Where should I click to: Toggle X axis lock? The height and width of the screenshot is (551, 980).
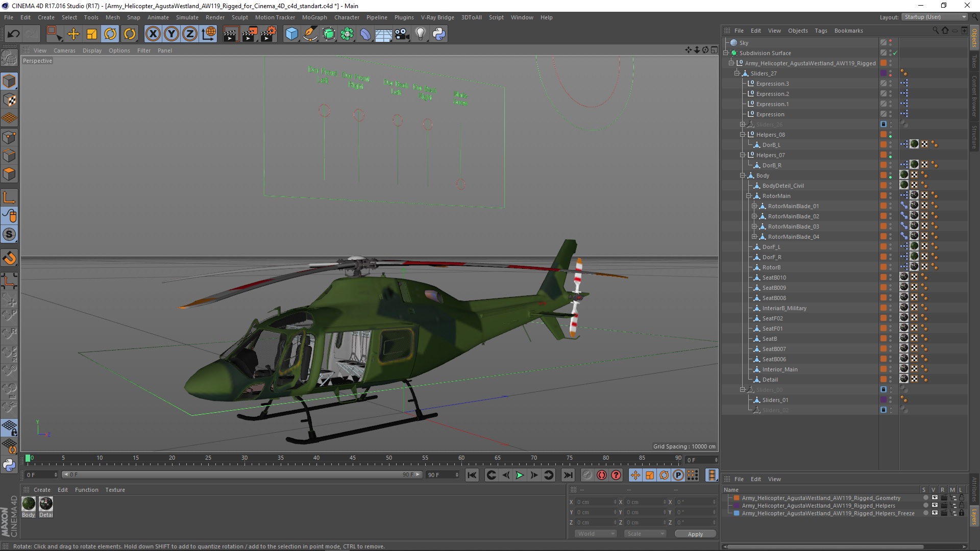point(153,34)
